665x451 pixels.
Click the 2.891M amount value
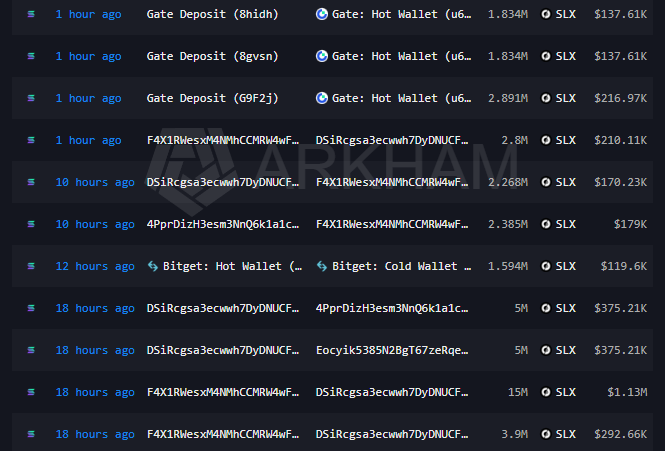click(x=508, y=98)
